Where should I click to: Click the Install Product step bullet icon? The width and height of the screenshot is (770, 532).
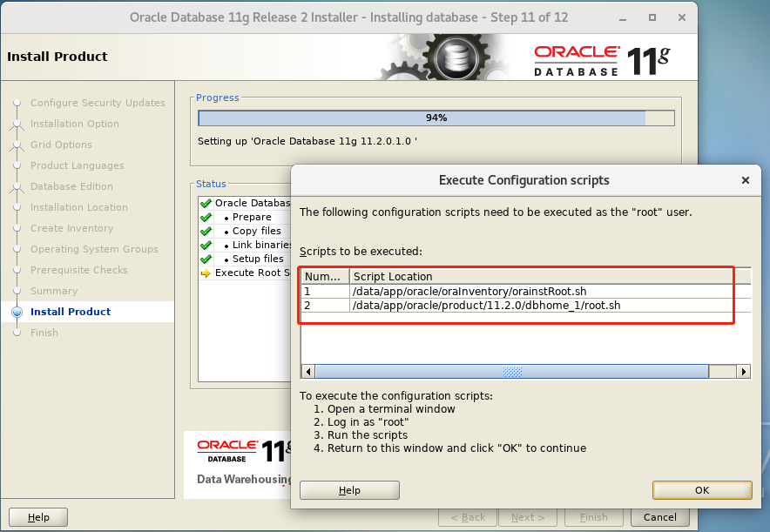click(x=17, y=312)
